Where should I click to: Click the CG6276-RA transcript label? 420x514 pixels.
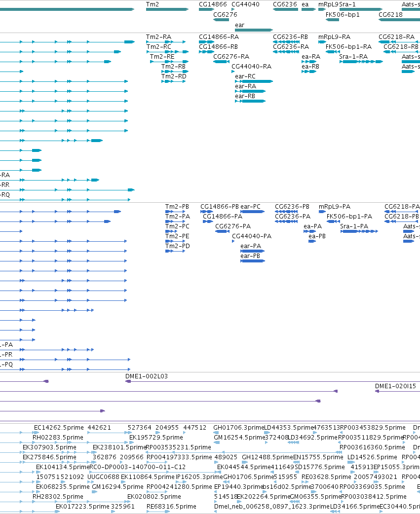click(231, 56)
